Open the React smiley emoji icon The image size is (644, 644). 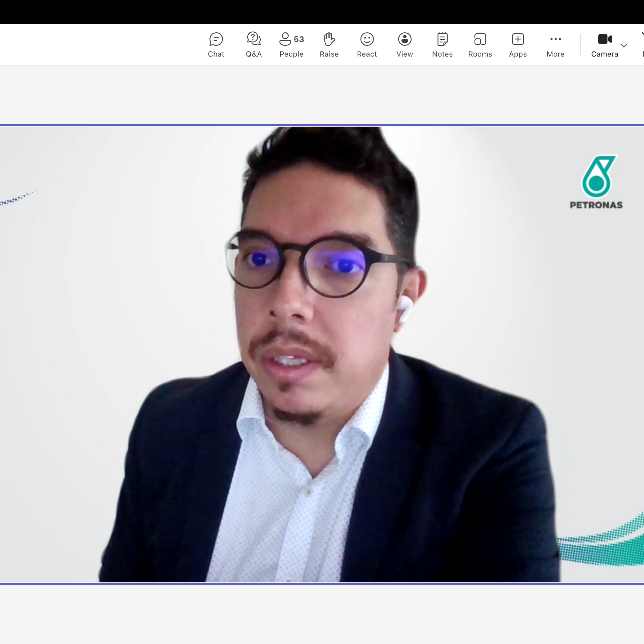click(x=367, y=39)
